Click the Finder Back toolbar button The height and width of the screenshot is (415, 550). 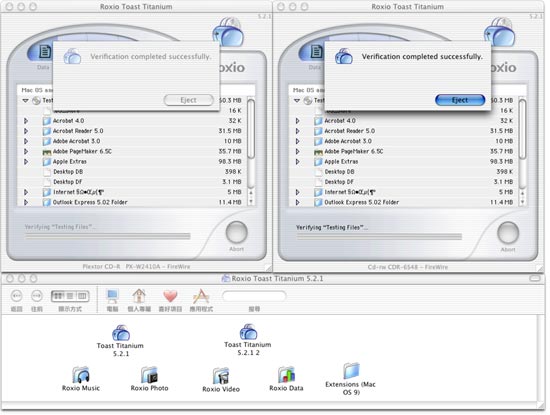pos(16,296)
